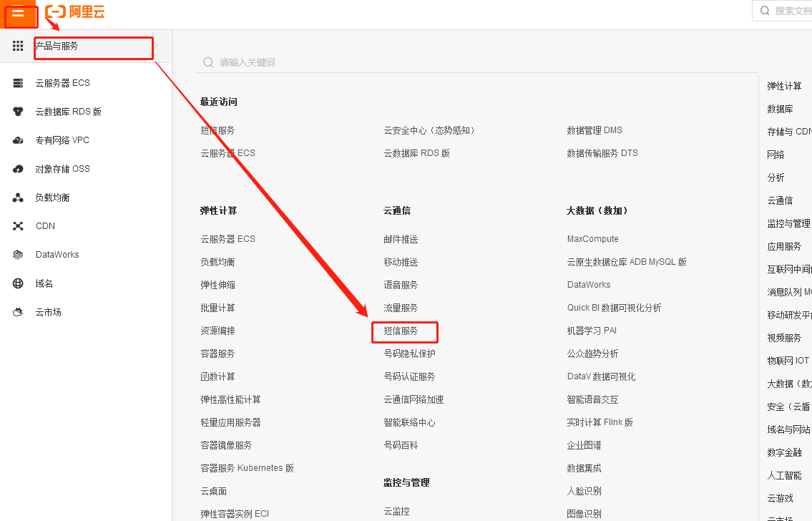The image size is (812, 521).
Task: Jump to 数字金融 in the right category list
Action: (784, 452)
